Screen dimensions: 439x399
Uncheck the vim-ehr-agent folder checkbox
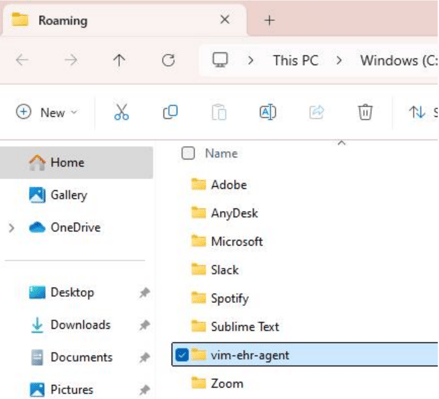point(182,355)
